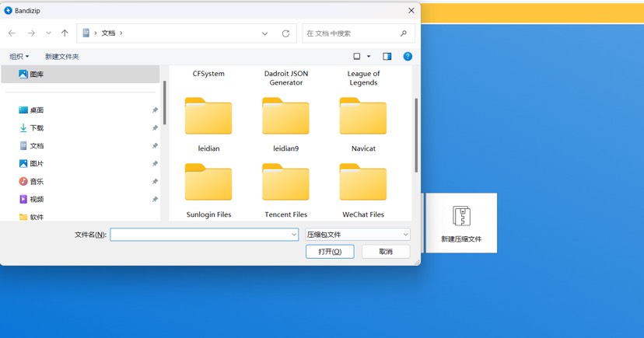Open help with the question mark icon
Viewport: 644px width, 338px height.
408,56
